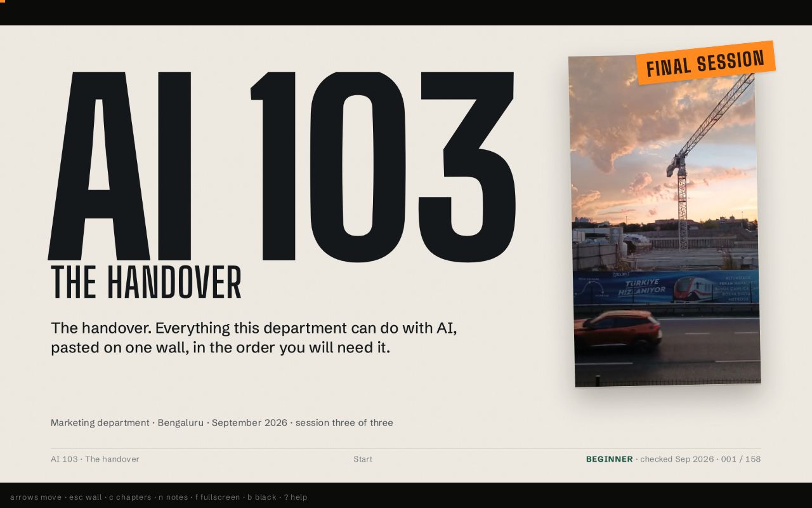Click the orange FINAL SESSION badge
812x508 pixels.
coord(705,63)
